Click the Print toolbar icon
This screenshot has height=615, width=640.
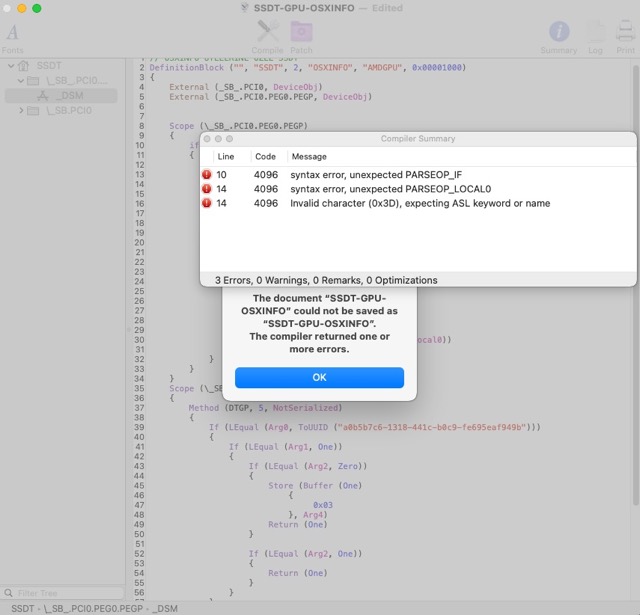[625, 36]
